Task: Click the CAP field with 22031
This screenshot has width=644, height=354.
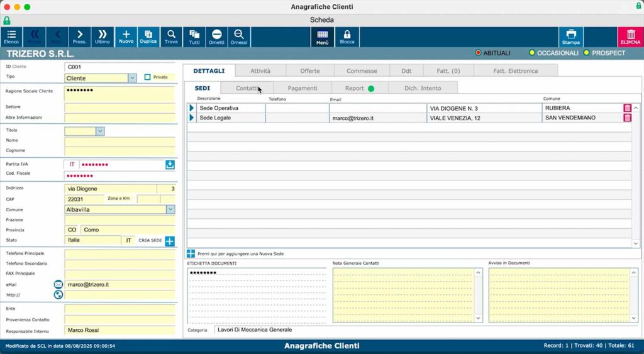Action: point(84,199)
